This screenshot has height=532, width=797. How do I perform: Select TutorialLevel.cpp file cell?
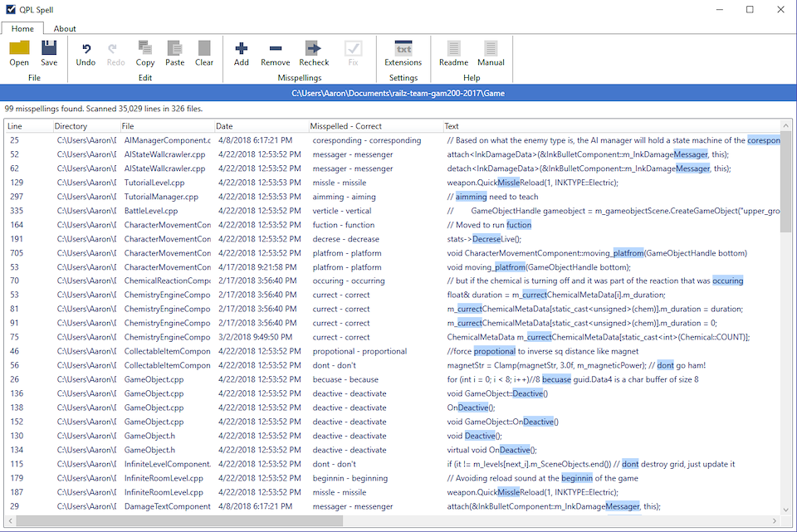pyautogui.click(x=154, y=183)
